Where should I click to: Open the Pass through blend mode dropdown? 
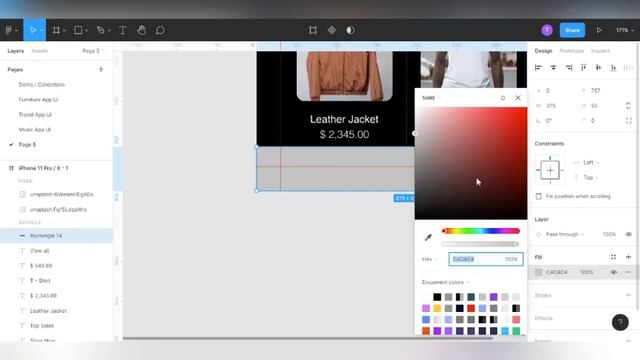pyautogui.click(x=564, y=234)
